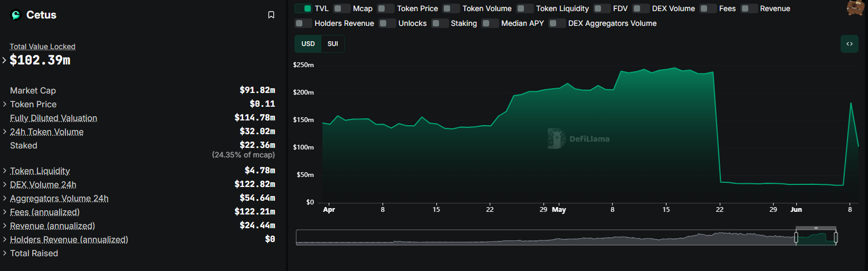Show Fees on the chart
Image resolution: width=868 pixels, height=271 pixels.
point(708,8)
